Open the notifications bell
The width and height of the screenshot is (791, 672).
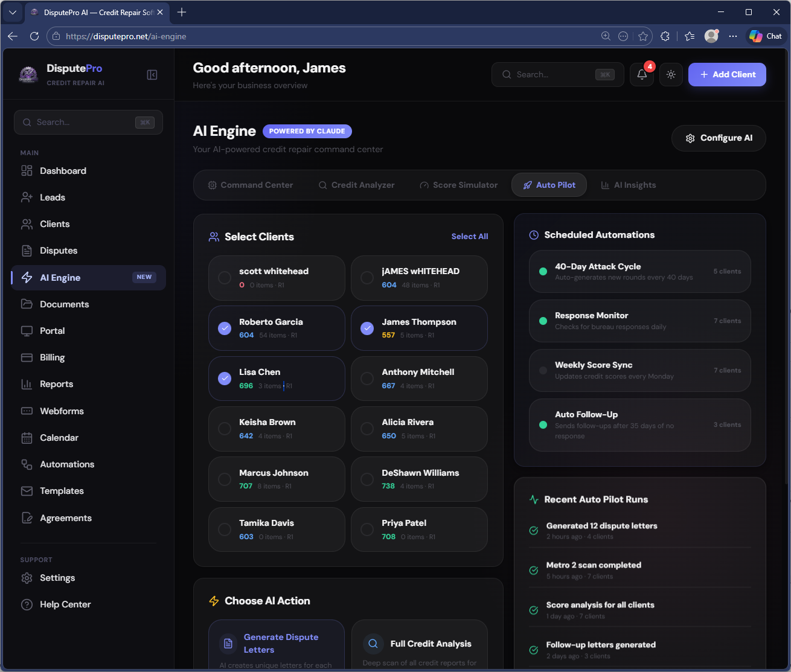click(x=642, y=75)
